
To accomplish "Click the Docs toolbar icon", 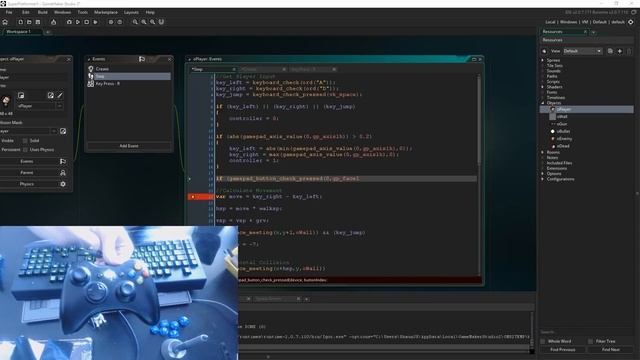I will pyautogui.click(x=120, y=22).
